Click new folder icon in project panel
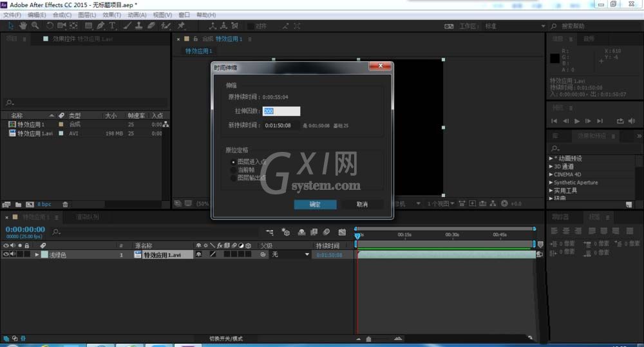 coord(19,204)
